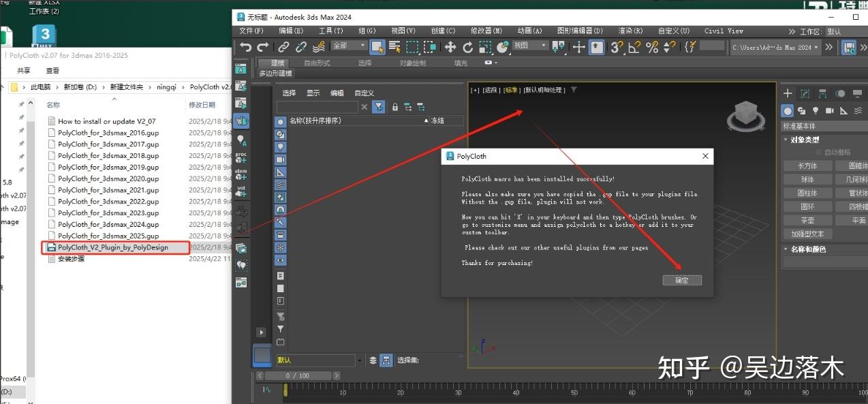
Task: Activate the Select and Move tool
Action: [x=449, y=46]
